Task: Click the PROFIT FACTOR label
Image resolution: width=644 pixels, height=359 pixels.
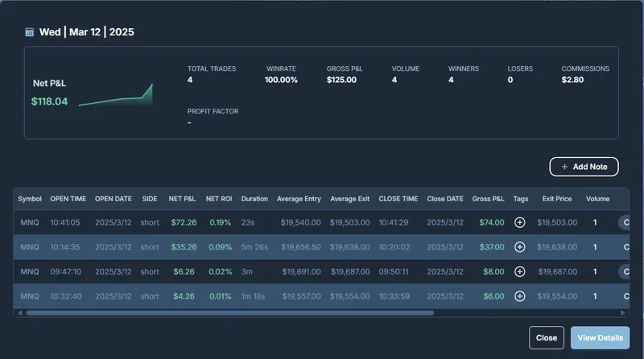Action: [x=213, y=111]
